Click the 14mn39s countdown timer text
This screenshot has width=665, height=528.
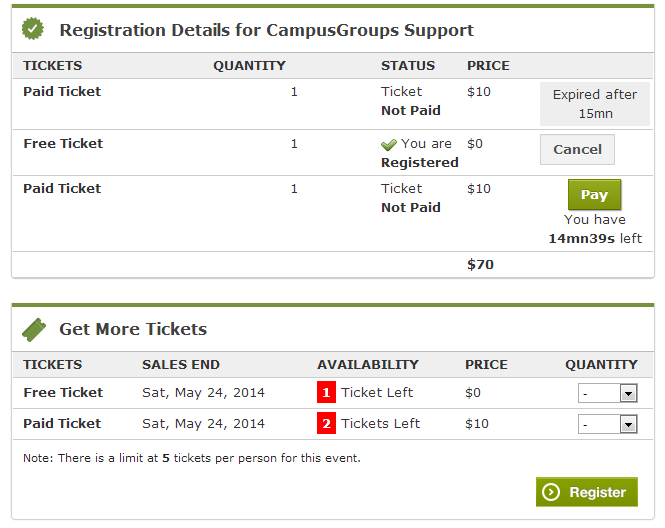pyautogui.click(x=581, y=238)
